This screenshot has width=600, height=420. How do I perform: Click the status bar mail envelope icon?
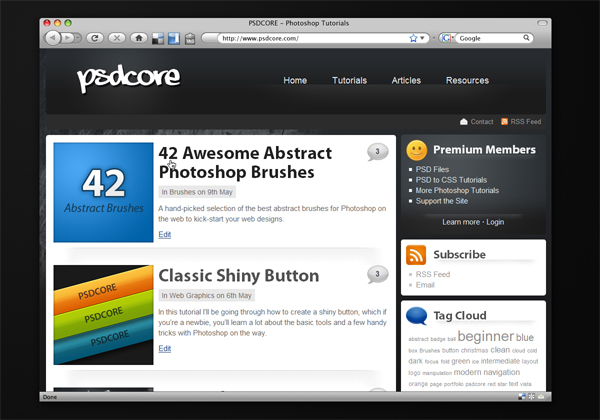coord(541,397)
